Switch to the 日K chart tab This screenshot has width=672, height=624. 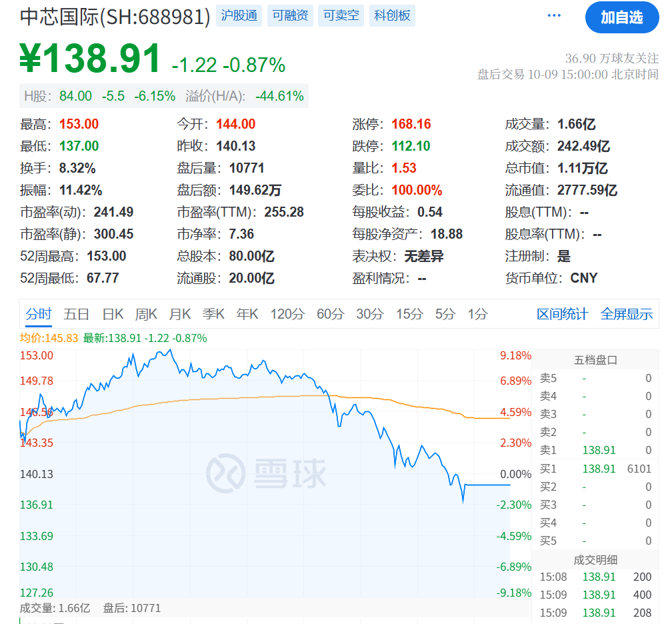[x=113, y=314]
